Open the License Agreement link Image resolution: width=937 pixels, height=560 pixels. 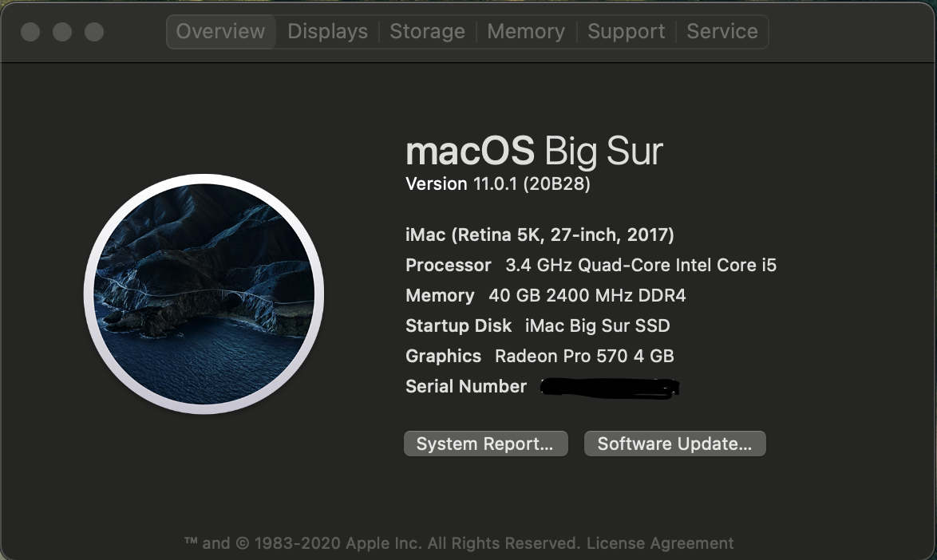pos(660,543)
